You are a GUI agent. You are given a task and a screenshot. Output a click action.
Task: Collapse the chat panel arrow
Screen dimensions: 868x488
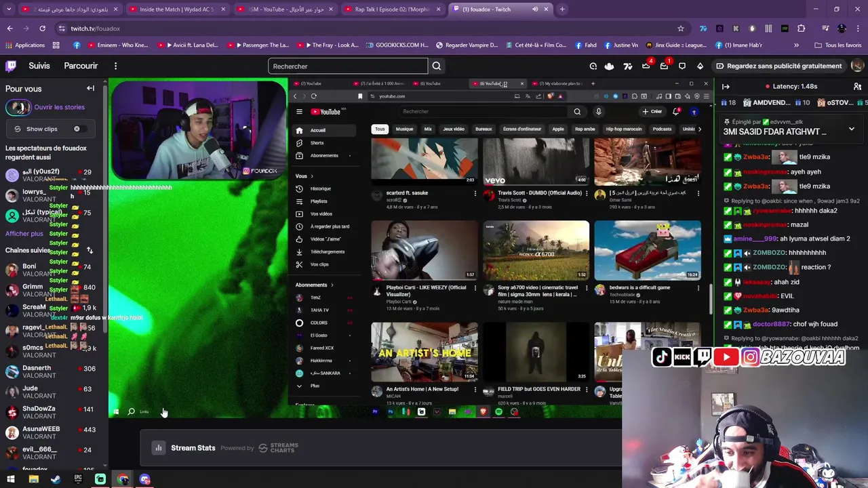click(726, 87)
